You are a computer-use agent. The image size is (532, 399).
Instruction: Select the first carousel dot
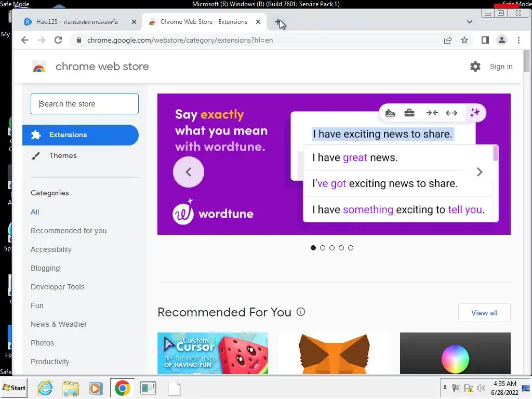pos(313,248)
